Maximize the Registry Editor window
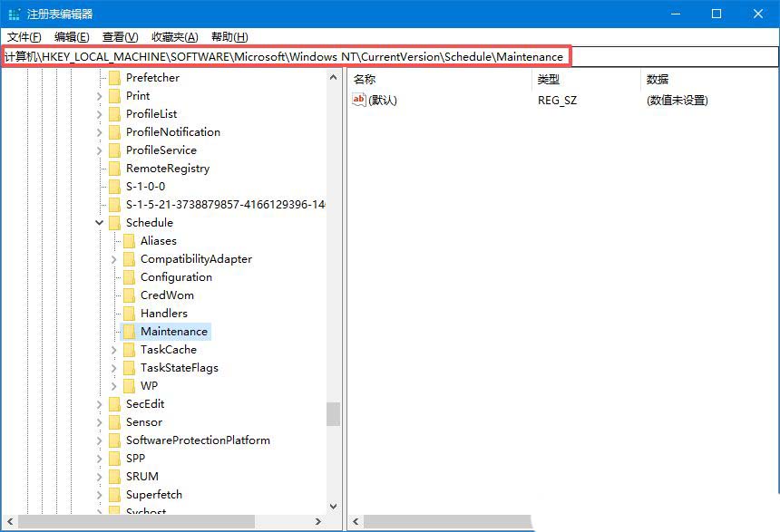This screenshot has width=780, height=532. pos(717,14)
